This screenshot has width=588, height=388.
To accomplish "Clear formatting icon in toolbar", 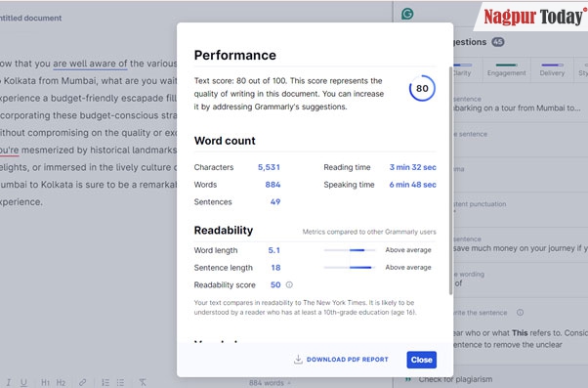I will 143,382.
